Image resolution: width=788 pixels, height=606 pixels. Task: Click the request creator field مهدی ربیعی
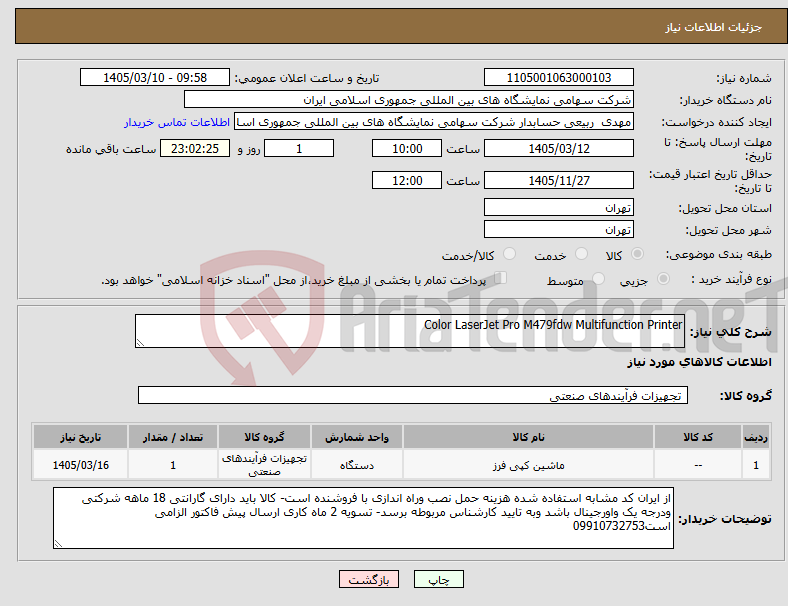434,122
